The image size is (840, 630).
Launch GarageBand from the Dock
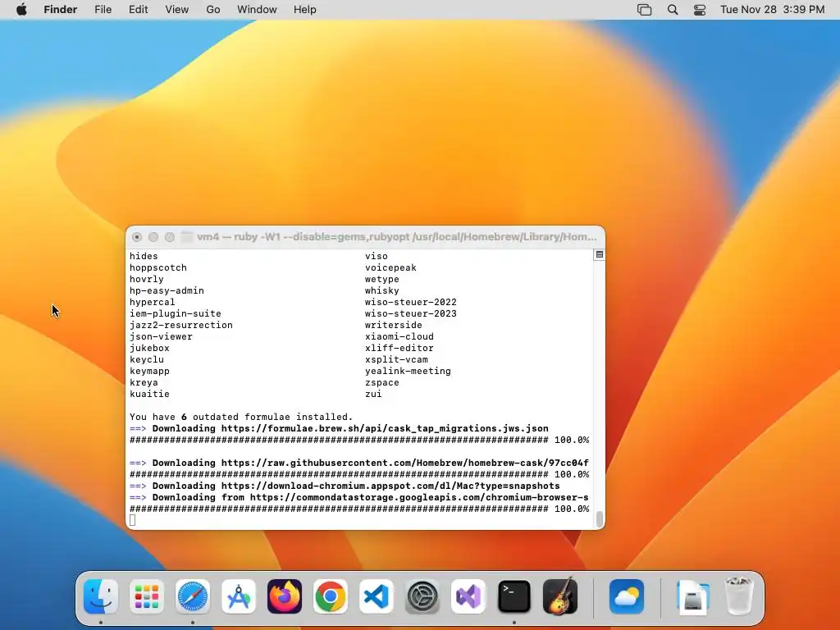(x=560, y=596)
